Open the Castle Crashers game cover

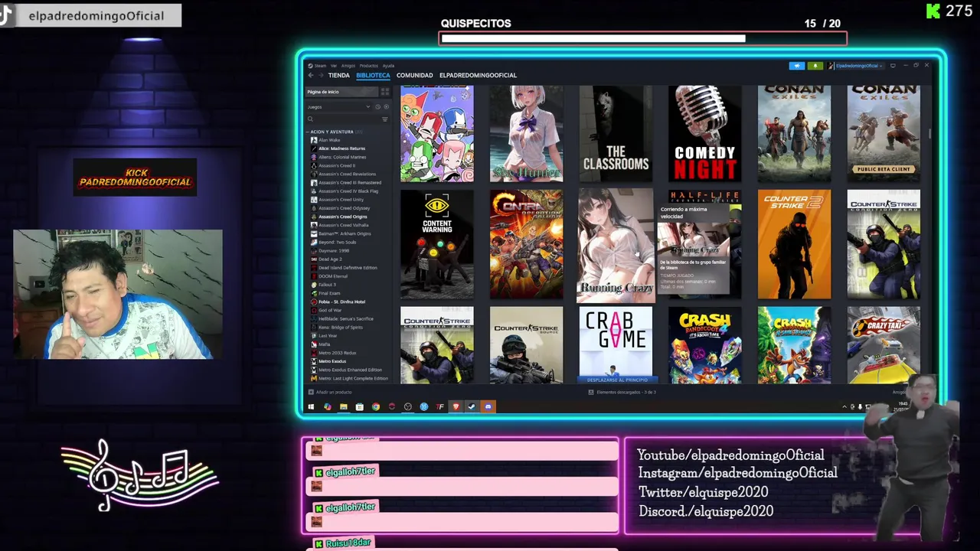(437, 133)
